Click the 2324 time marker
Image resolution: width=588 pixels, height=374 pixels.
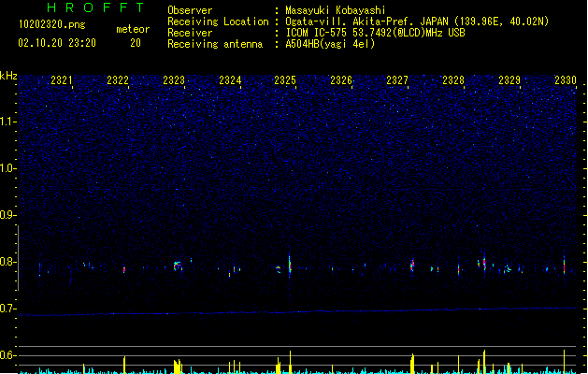230,80
